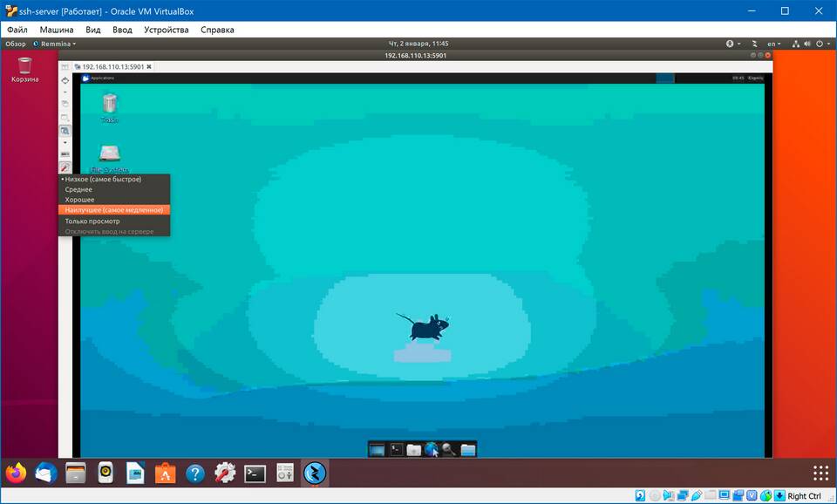
Task: Open the Машина menu
Action: tap(57, 30)
